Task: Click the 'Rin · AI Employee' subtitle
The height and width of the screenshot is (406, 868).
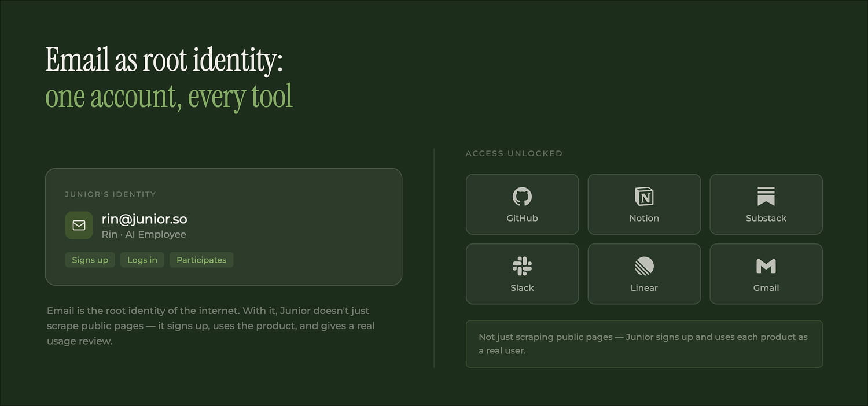Action: (144, 234)
